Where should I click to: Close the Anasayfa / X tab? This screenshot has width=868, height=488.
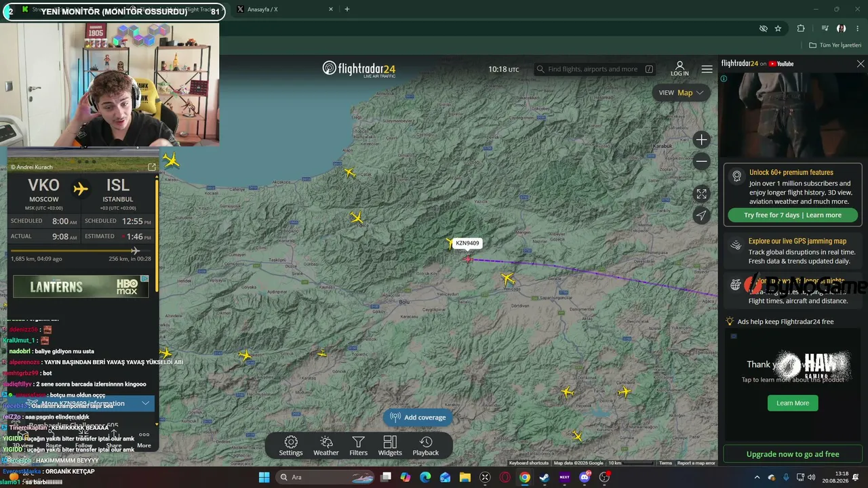point(331,9)
